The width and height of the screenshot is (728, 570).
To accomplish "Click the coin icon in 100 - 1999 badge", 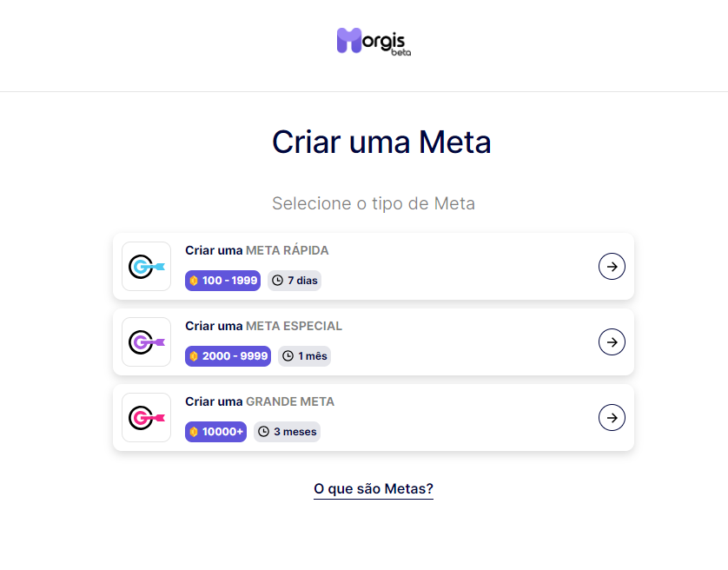I will [194, 281].
